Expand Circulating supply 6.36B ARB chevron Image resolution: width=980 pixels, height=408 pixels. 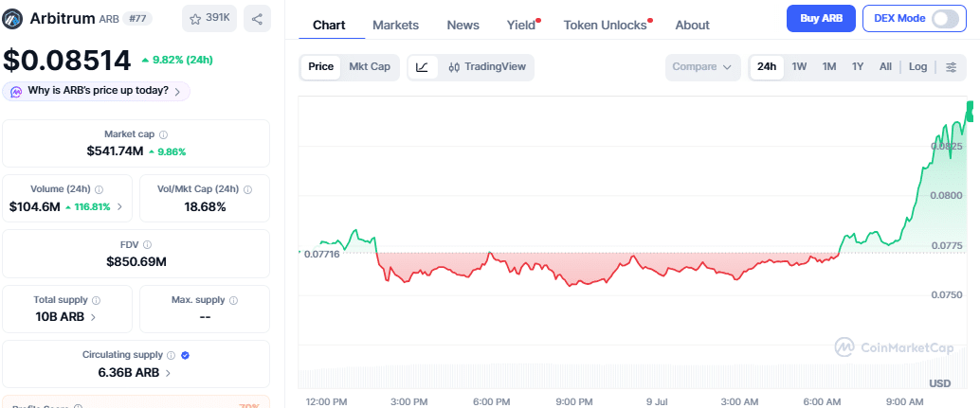click(x=168, y=373)
